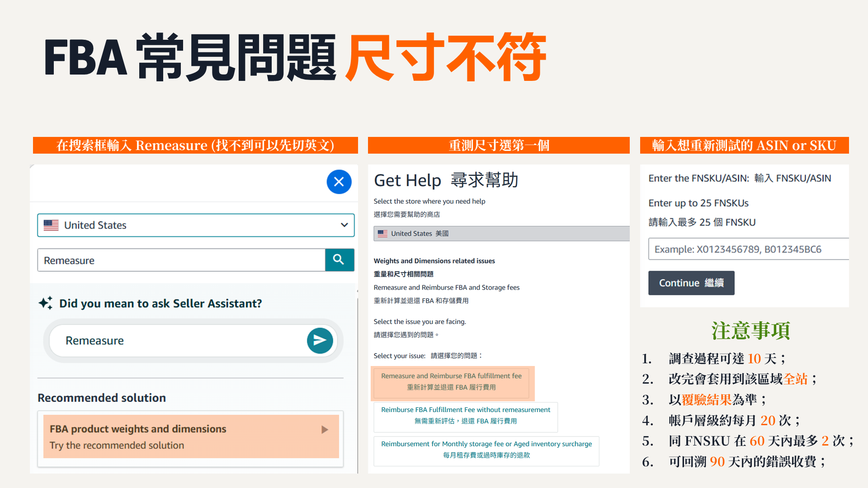Click the Did you mean to ask Seller Assistant text
This screenshot has width=868, height=488.
tap(160, 303)
